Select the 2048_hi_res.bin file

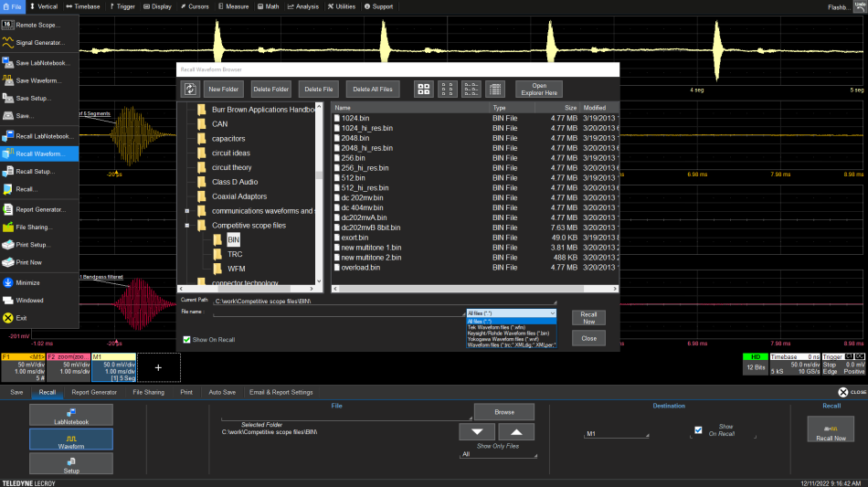(367, 148)
